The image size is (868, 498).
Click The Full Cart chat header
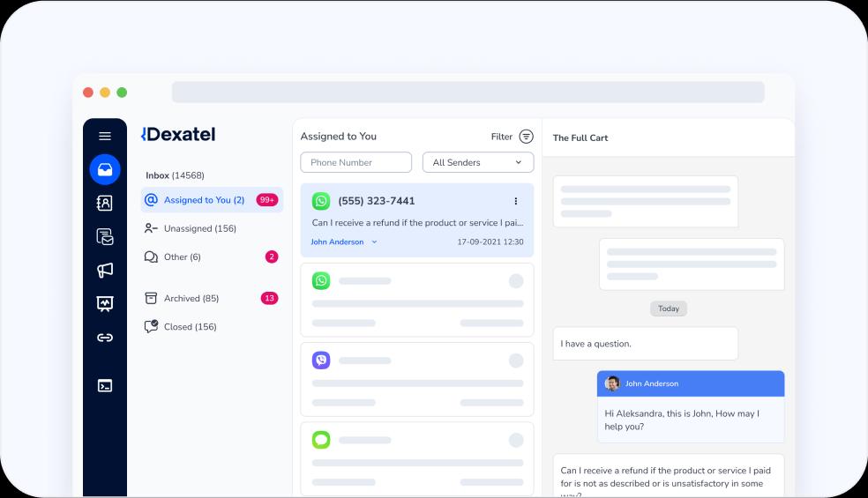[x=580, y=138]
